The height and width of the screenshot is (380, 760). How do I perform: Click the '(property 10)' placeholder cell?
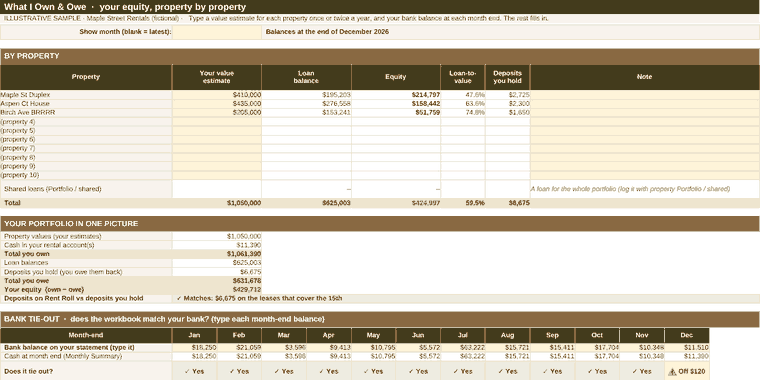(x=86, y=175)
